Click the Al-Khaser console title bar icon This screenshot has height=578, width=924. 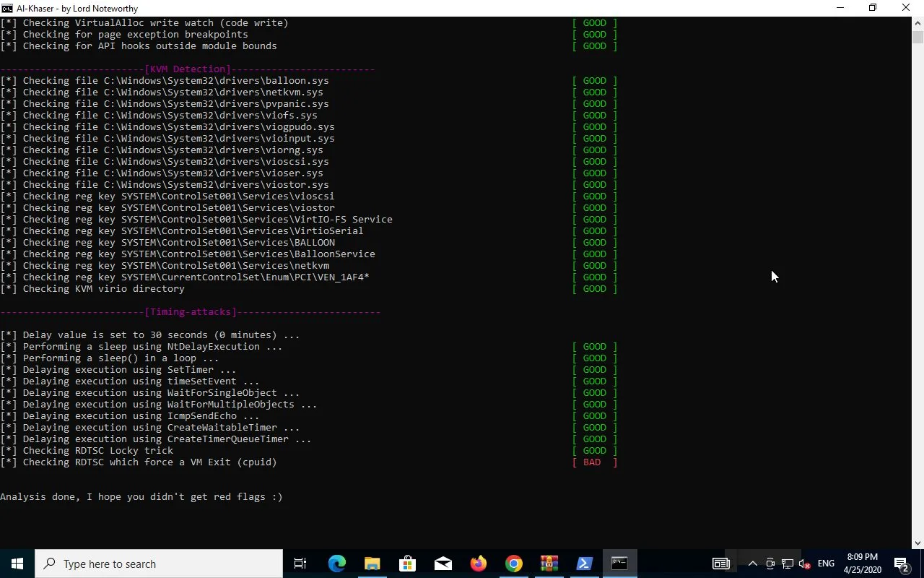(x=7, y=8)
